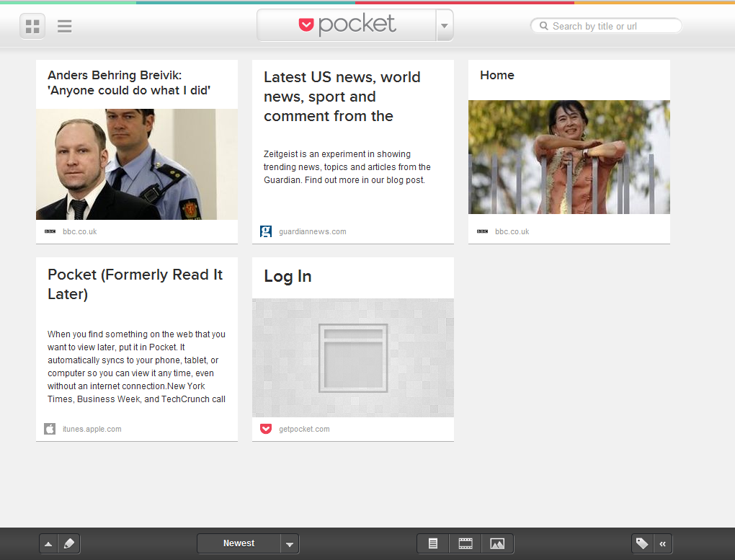The height and width of the screenshot is (560, 735).
Task: Click the up-arrow button in bottom bar
Action: [x=48, y=544]
